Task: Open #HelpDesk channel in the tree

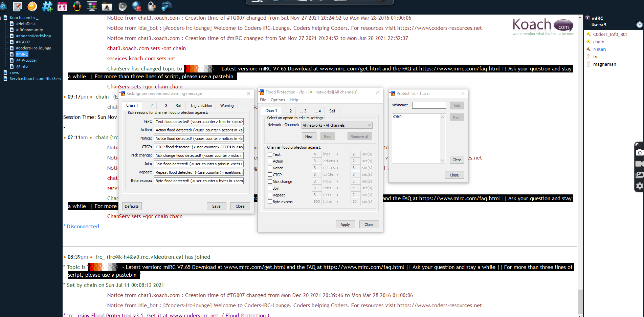Action: tap(25, 24)
